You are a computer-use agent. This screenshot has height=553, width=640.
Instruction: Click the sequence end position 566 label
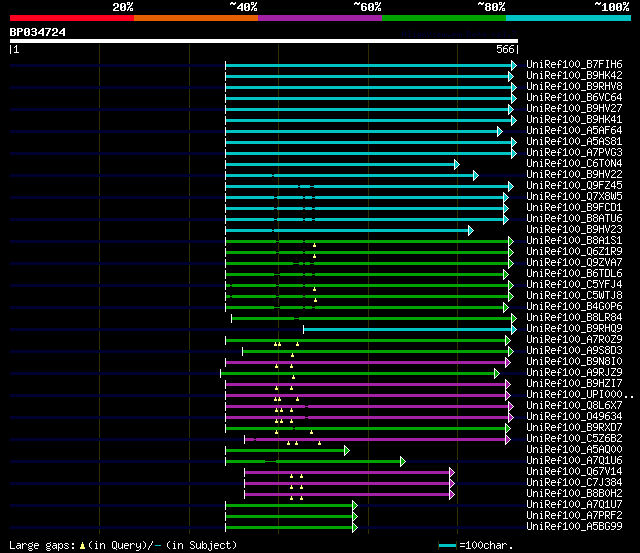click(x=505, y=49)
